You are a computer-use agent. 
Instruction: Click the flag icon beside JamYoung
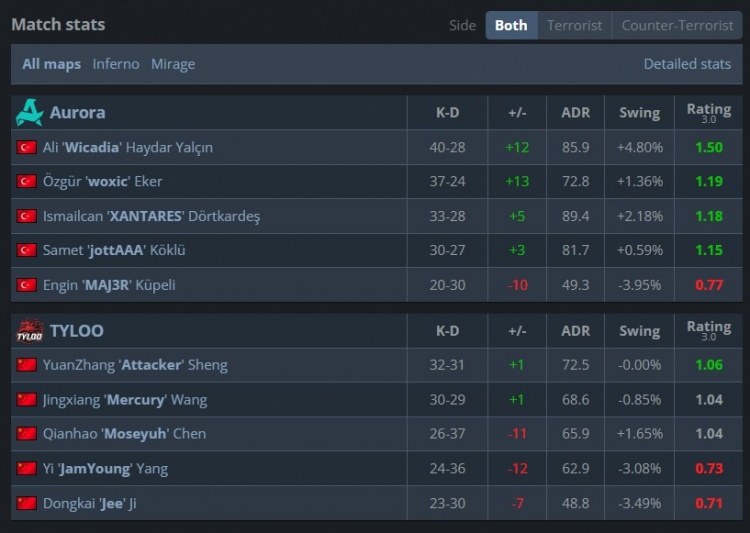[27, 468]
